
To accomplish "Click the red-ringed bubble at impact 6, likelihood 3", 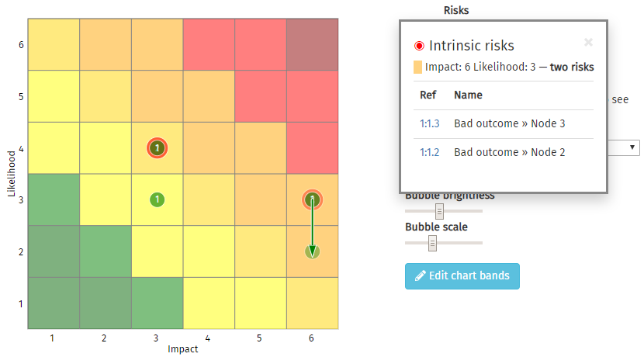I will pyautogui.click(x=312, y=199).
